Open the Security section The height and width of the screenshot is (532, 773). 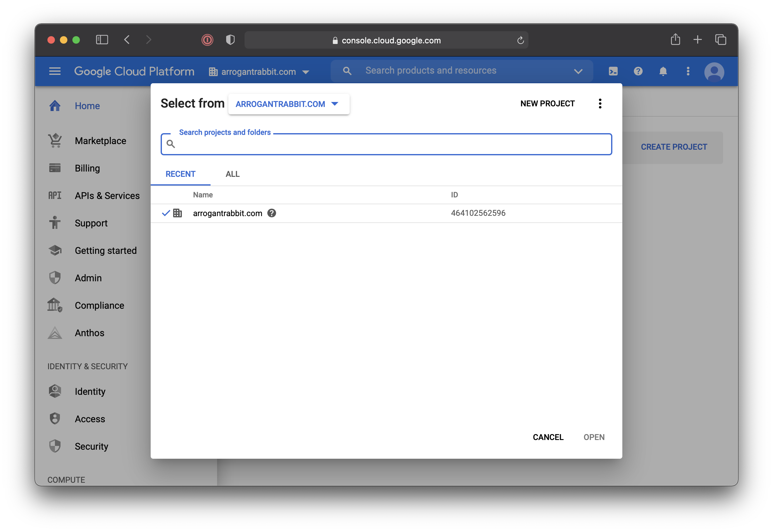pos(91,446)
